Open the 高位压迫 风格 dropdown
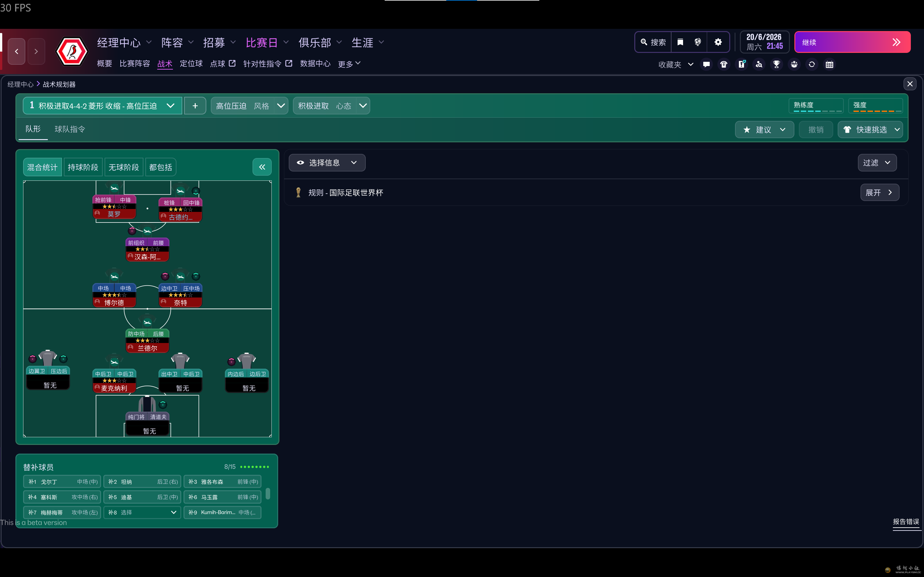924x577 pixels. [x=249, y=106]
